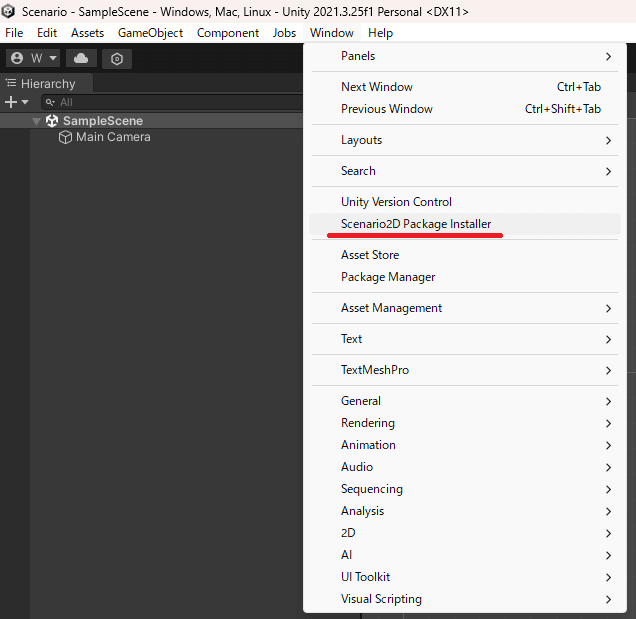Viewport: 636px width, 619px height.
Task: Open the Assets menu
Action: coord(88,33)
